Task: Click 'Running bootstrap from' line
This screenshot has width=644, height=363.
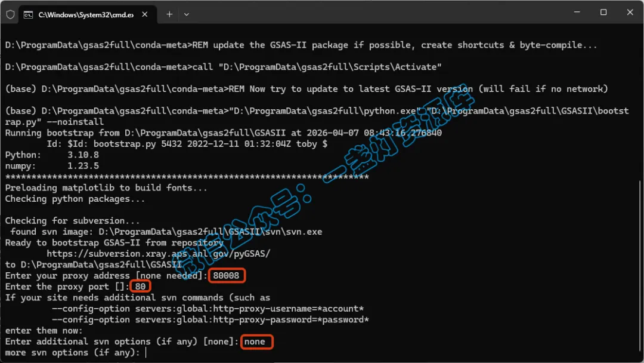Action: pyautogui.click(x=224, y=133)
